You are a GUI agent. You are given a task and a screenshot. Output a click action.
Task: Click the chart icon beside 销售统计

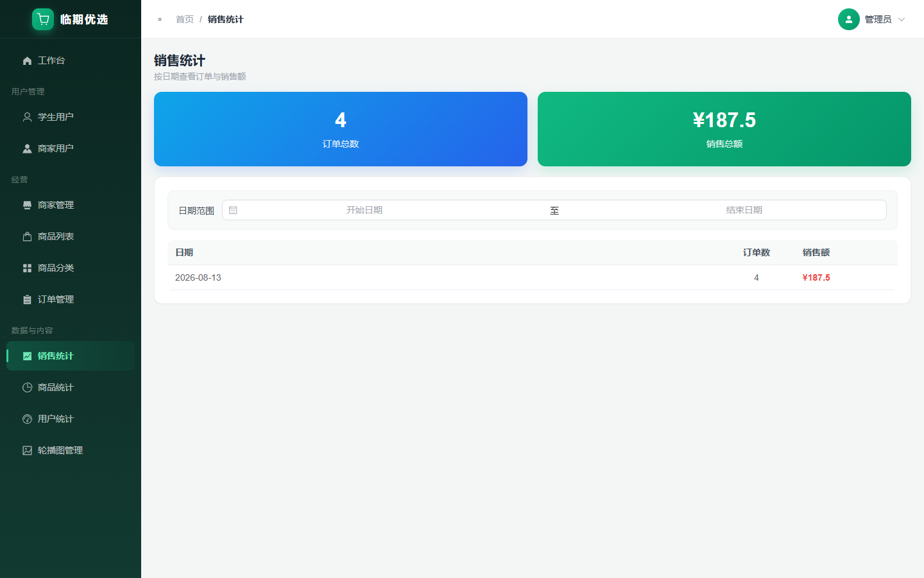27,356
